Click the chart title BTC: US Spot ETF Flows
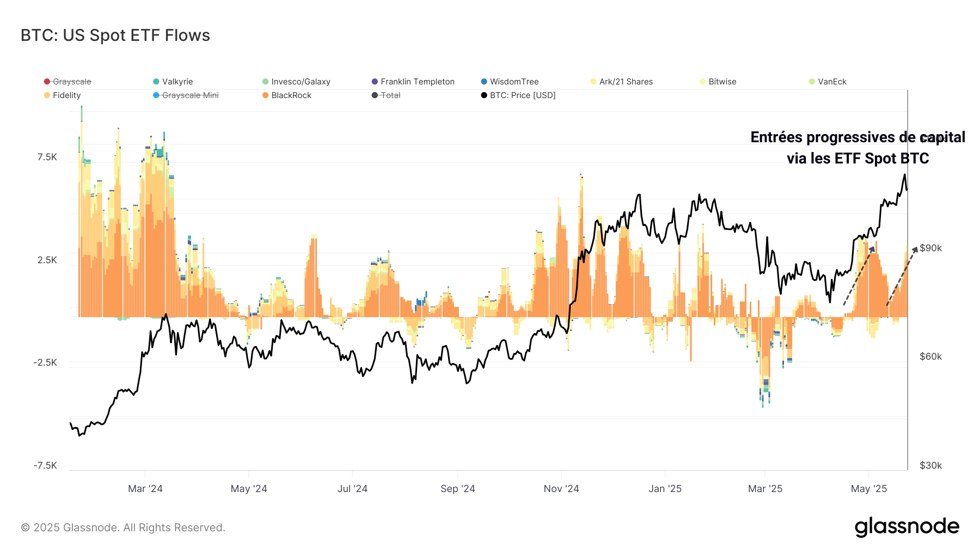Viewport: 980px width, 552px height. (115, 35)
